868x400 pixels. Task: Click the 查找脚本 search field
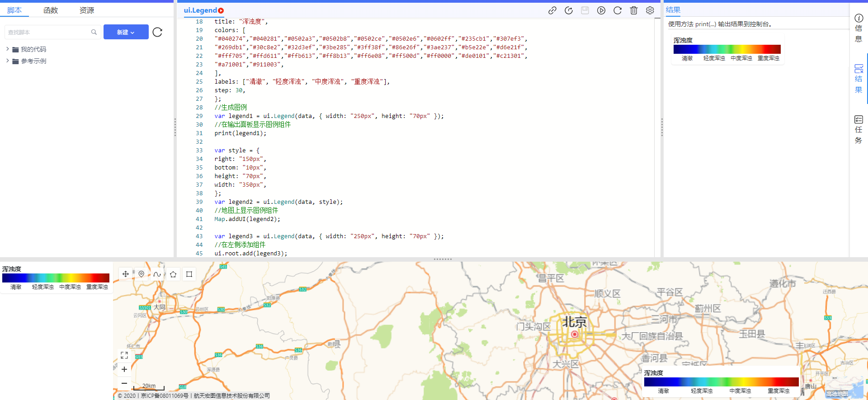coord(52,32)
